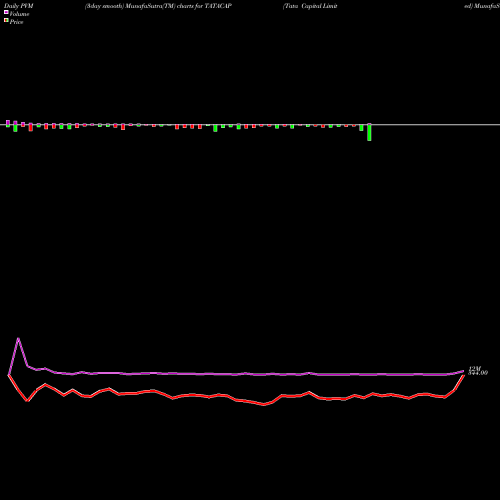Viewport: 500px width, 500px height.
Task: Click the Price legend color swatch
Action: coord(6,21)
